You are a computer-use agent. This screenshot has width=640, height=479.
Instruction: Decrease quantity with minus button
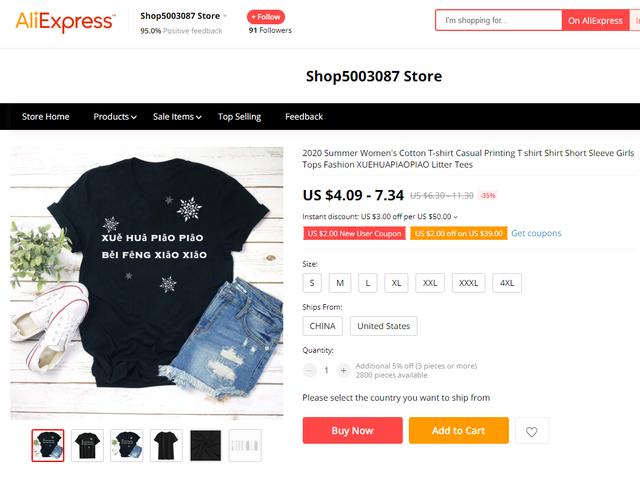click(310, 370)
